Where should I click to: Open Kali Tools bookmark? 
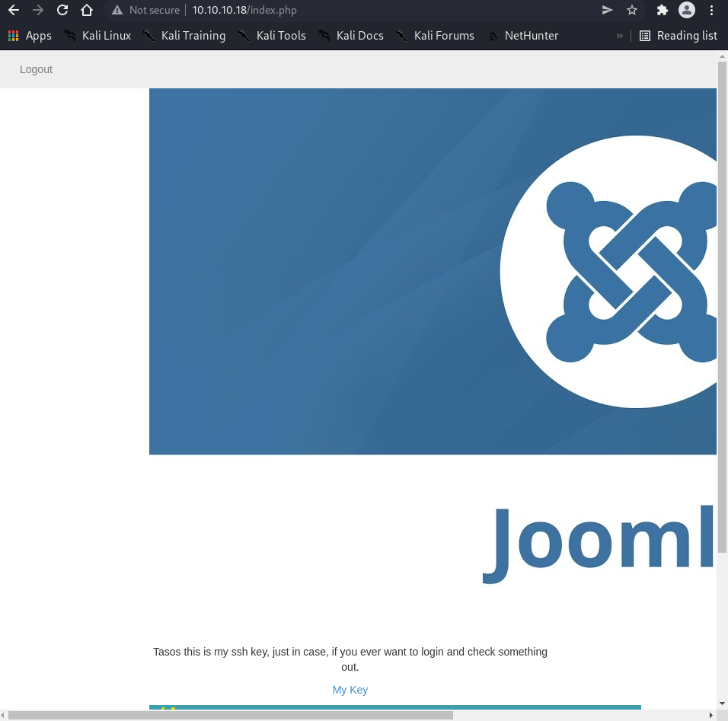(272, 36)
